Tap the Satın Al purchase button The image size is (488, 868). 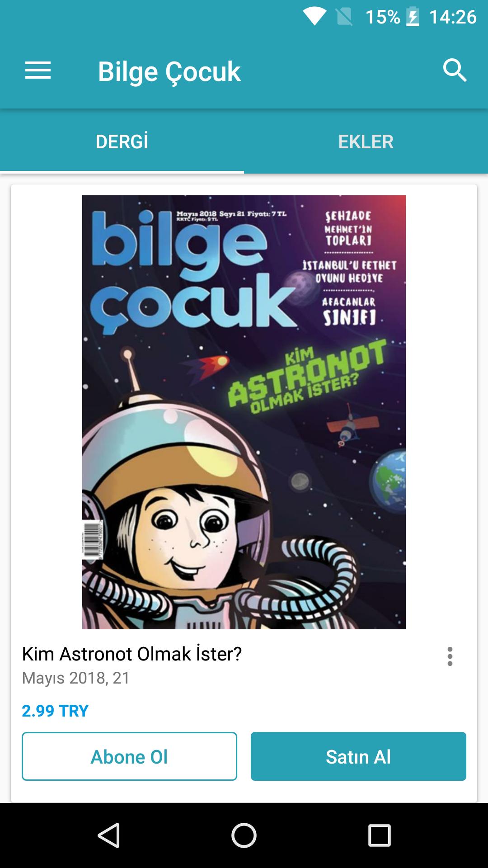358,756
